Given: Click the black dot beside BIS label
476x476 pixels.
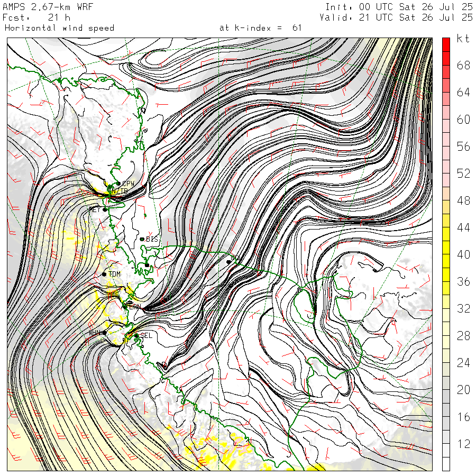Looking at the screenshot, I should [142, 239].
